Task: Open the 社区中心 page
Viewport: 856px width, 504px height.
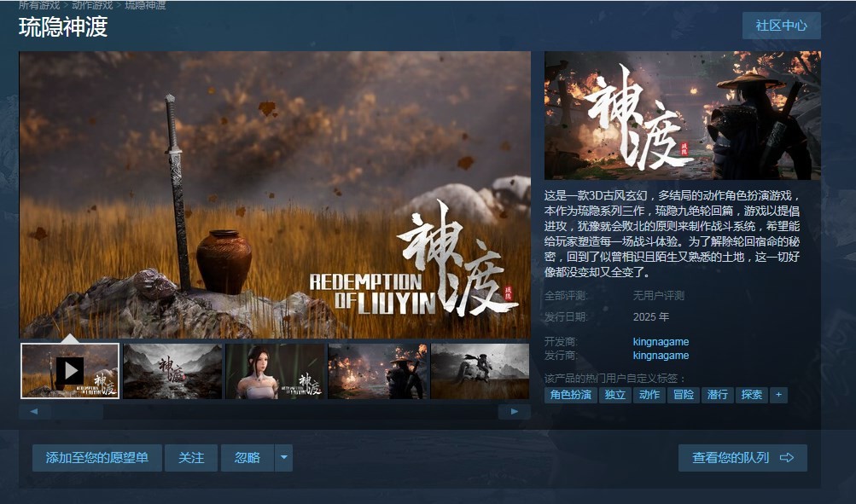Action: pyautogui.click(x=781, y=26)
